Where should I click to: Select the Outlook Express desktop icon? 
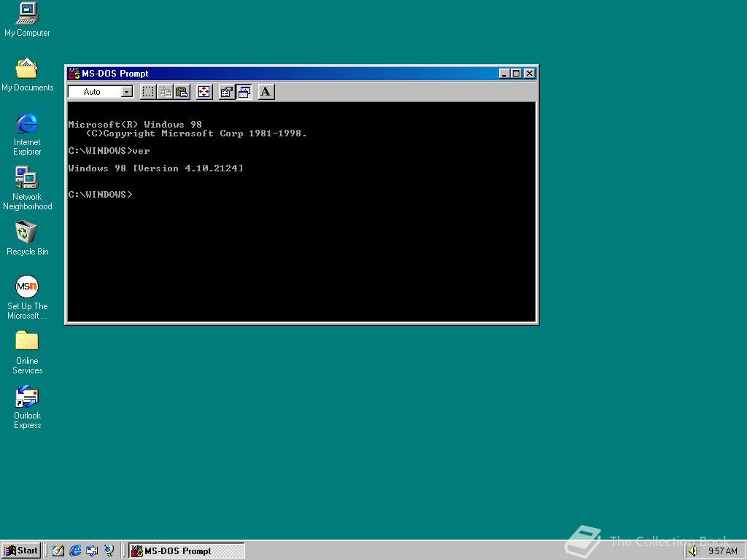[x=27, y=407]
